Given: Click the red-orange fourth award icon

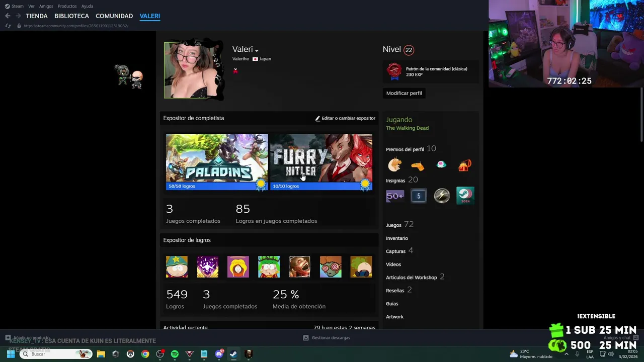Looking at the screenshot, I should (x=464, y=164).
